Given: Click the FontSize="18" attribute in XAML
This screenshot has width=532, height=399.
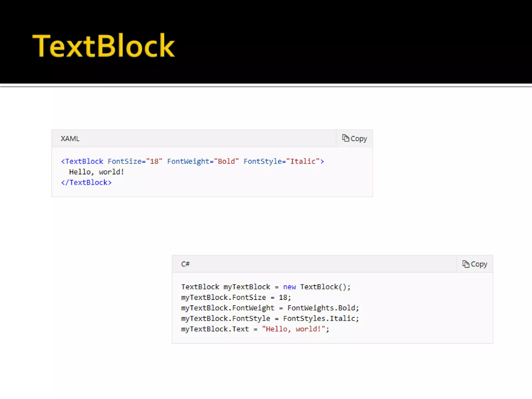Looking at the screenshot, I should coord(135,161).
